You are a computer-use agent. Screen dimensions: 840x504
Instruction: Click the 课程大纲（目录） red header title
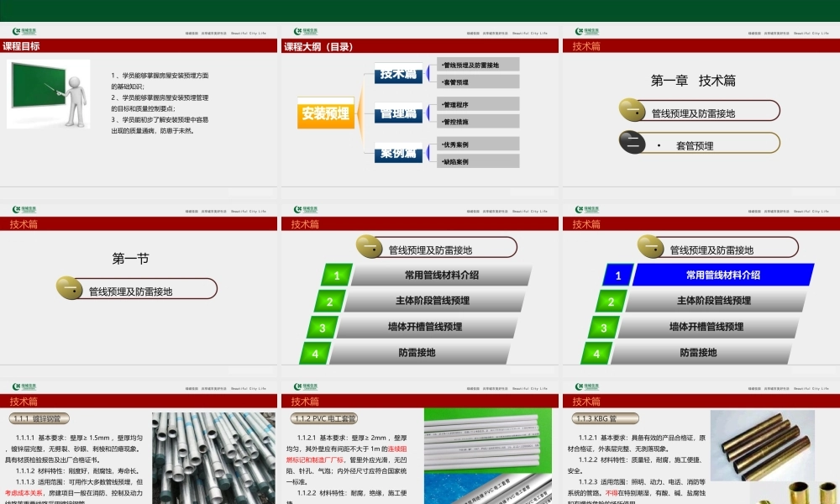click(318, 46)
